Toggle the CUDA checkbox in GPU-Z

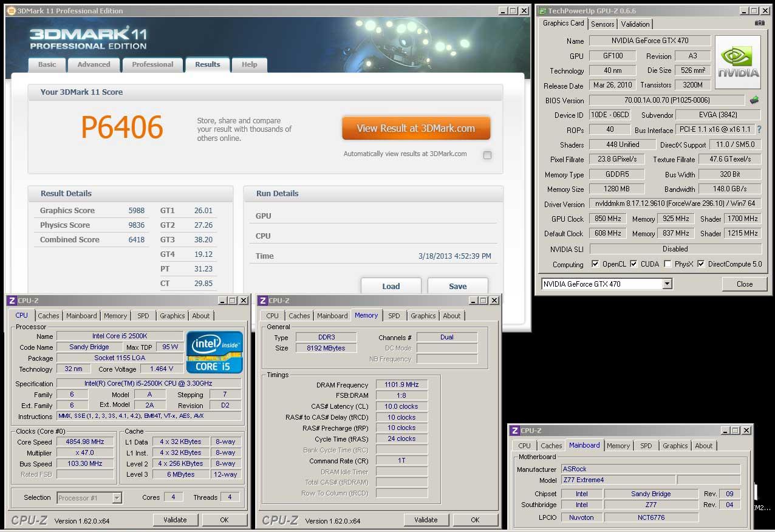click(x=633, y=264)
